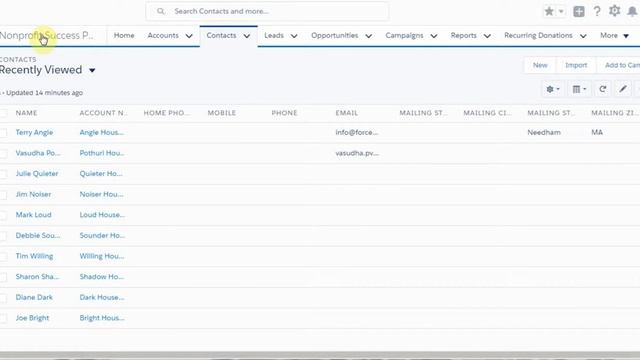Open Joe Bright contact record
Image resolution: width=640 pixels, height=360 pixels.
click(x=32, y=318)
